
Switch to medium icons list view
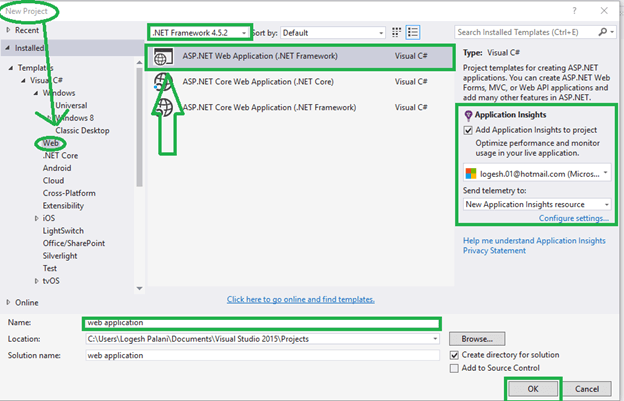413,32
